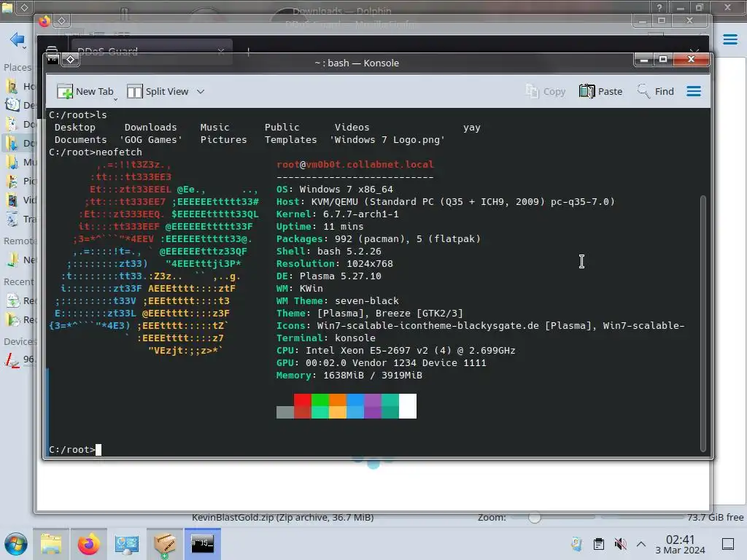
Task: Open the Windows 7 style Start menu
Action: (16, 544)
